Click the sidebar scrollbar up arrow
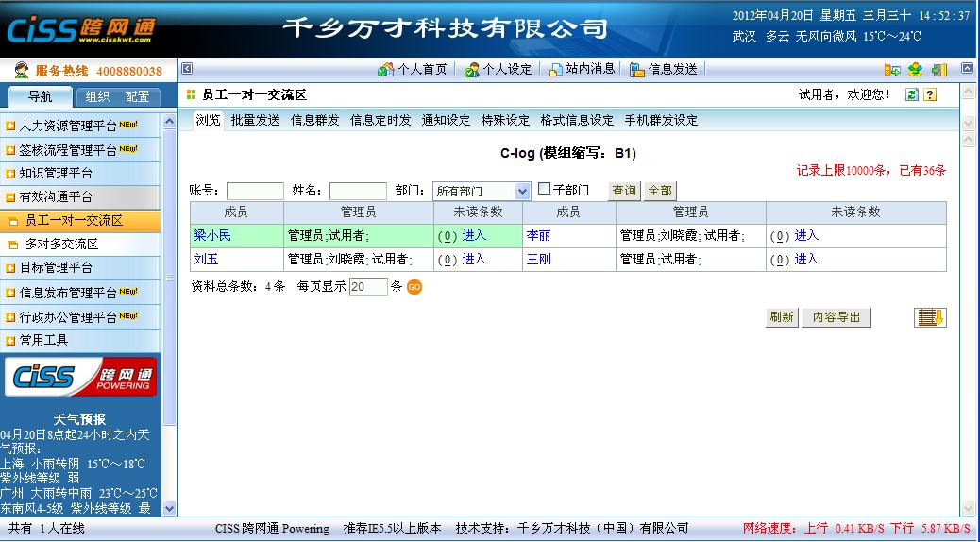The height and width of the screenshot is (542, 980). tap(169, 121)
